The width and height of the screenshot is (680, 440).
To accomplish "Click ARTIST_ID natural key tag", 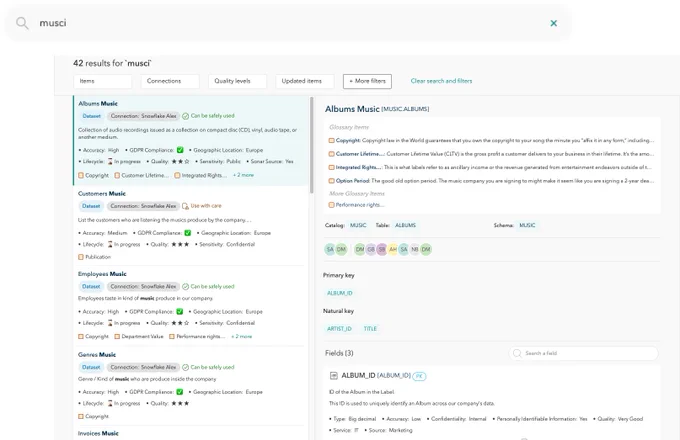I will 340,329.
